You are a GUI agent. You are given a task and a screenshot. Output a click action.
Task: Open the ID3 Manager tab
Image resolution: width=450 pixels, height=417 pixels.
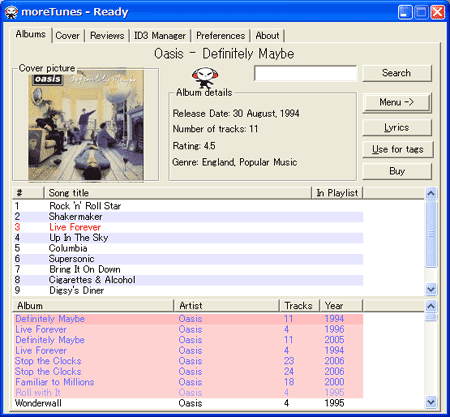coord(160,36)
